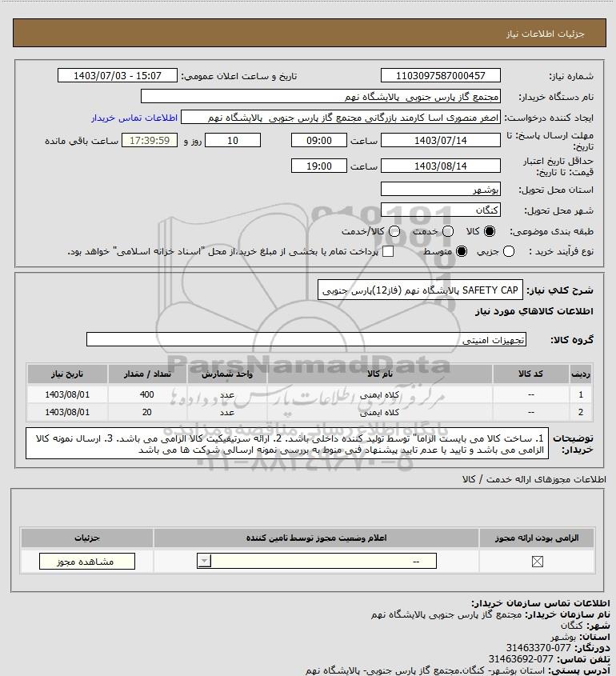Click the response deadline date 1403/07/14

441,140
